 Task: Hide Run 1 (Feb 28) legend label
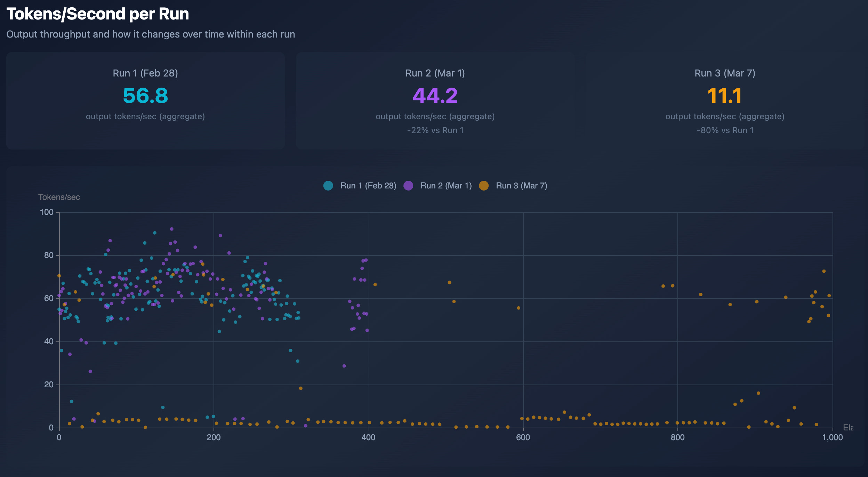(368, 186)
